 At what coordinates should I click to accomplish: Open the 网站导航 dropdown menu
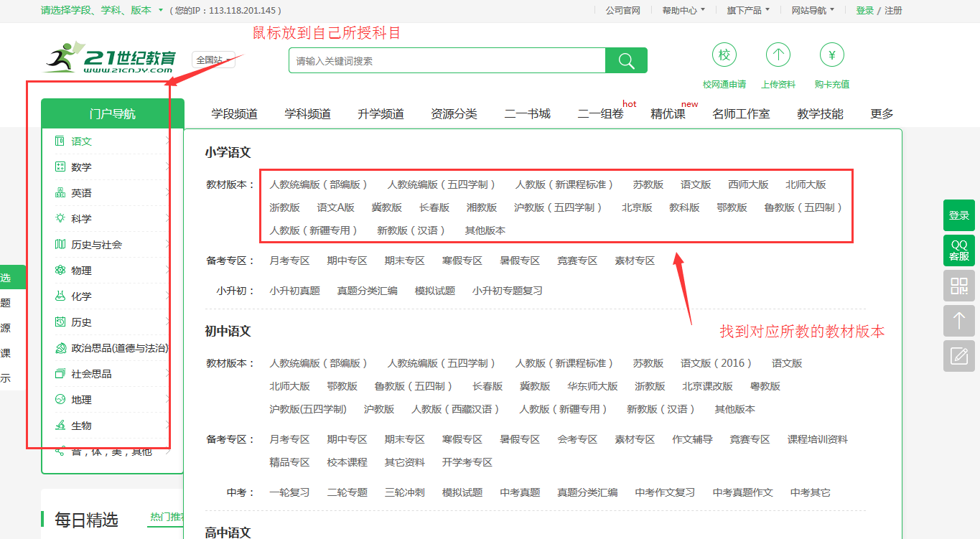813,11
